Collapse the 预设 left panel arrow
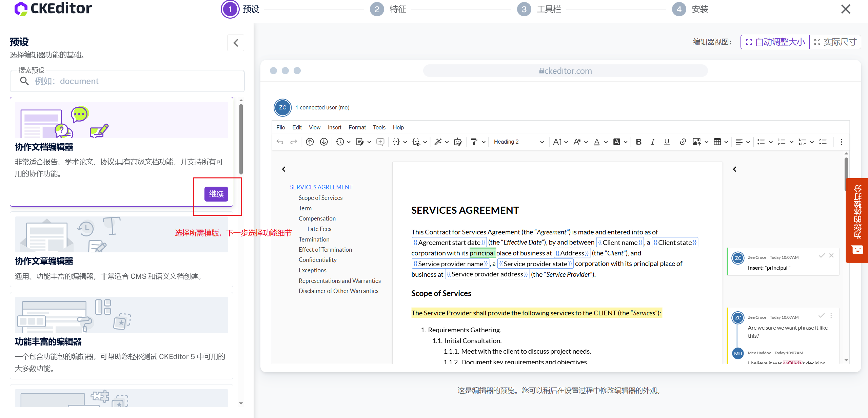This screenshot has height=418, width=868. pos(236,43)
